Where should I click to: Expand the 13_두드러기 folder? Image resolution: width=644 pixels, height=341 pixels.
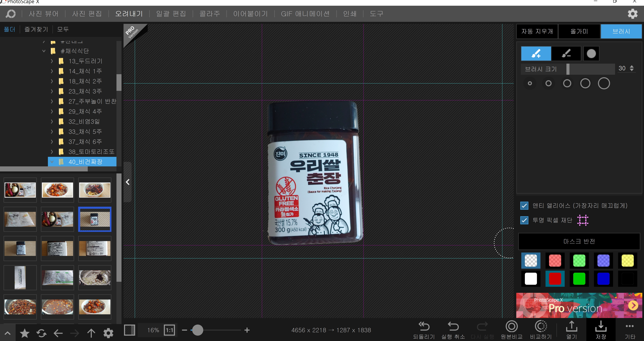[x=52, y=61]
